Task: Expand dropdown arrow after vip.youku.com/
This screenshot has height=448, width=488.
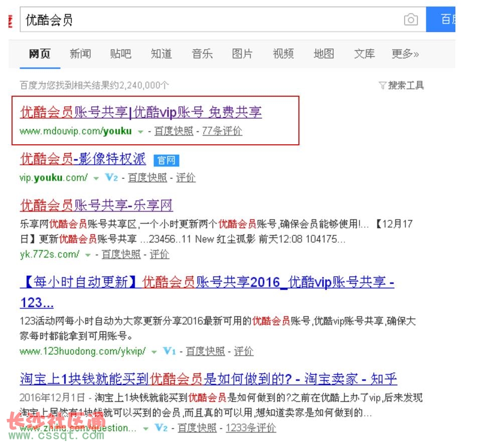Action: pos(96,178)
